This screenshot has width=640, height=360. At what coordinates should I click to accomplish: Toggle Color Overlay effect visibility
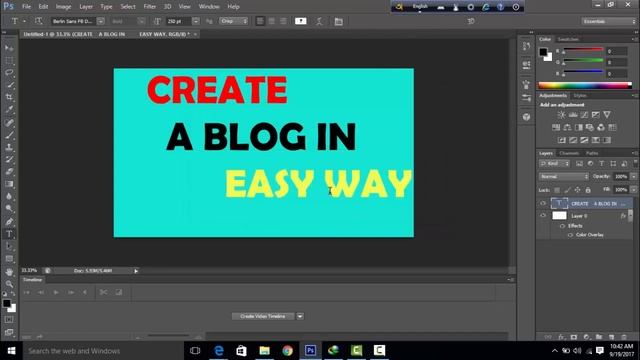coord(570,235)
